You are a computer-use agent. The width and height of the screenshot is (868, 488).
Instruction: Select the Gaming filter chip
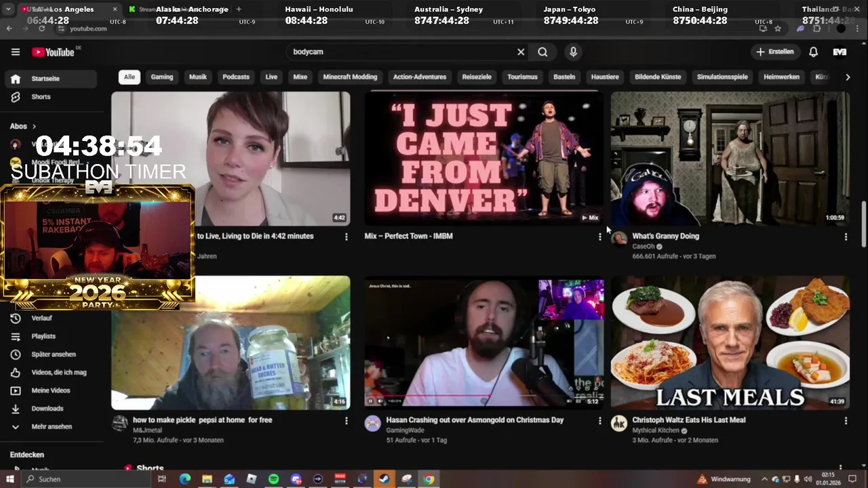162,77
